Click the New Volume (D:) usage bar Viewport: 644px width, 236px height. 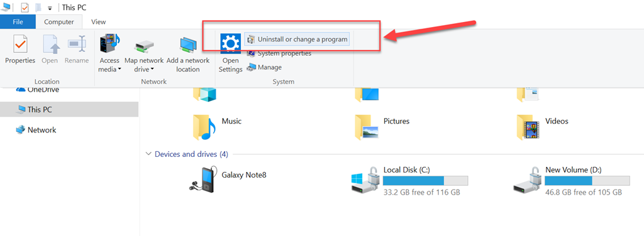[x=587, y=181]
